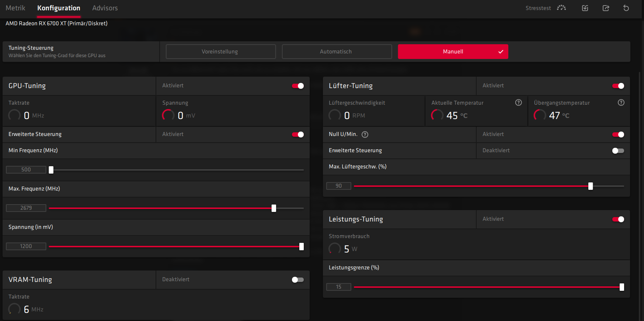Click the Spannung gauge dial
Image resolution: width=644 pixels, height=321 pixels.
[x=168, y=115]
